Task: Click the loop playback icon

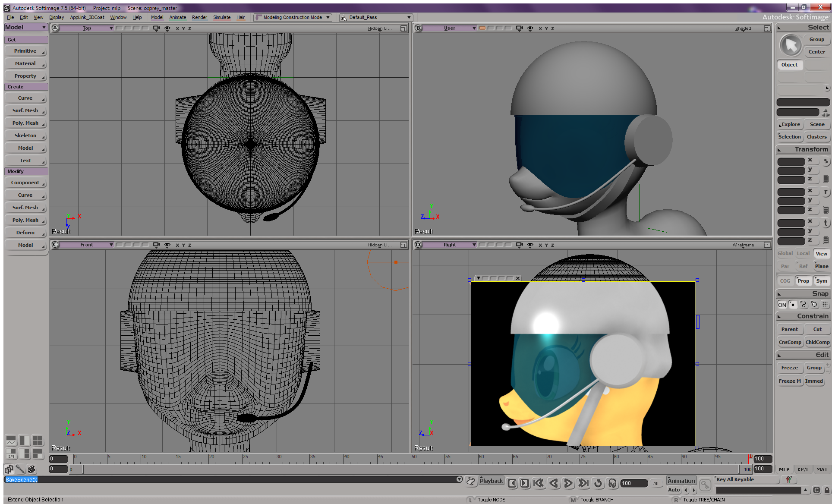Action: [598, 483]
